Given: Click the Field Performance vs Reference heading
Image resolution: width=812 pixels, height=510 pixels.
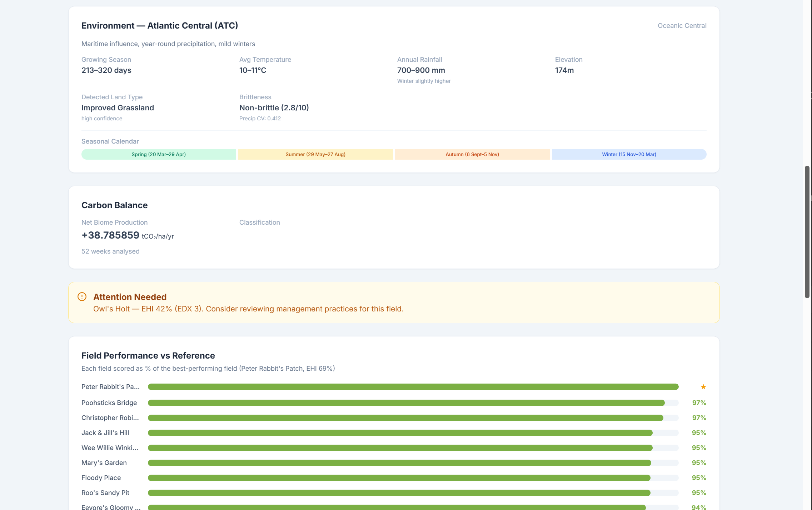Looking at the screenshot, I should 148,356.
